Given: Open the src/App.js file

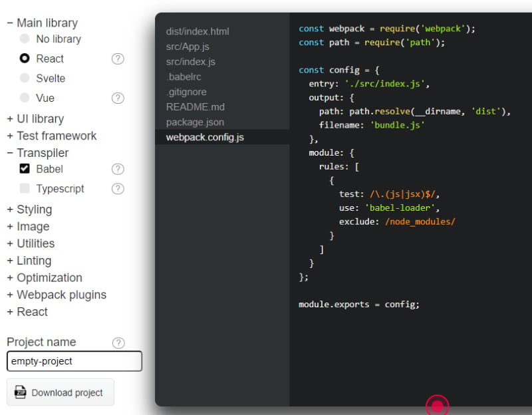Looking at the screenshot, I should (188, 47).
